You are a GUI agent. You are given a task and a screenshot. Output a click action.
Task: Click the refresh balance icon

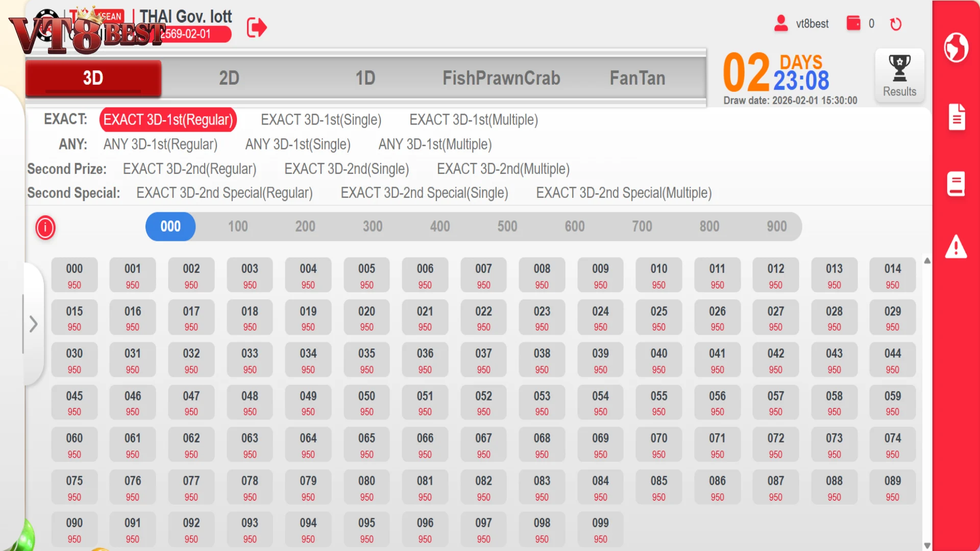(896, 24)
